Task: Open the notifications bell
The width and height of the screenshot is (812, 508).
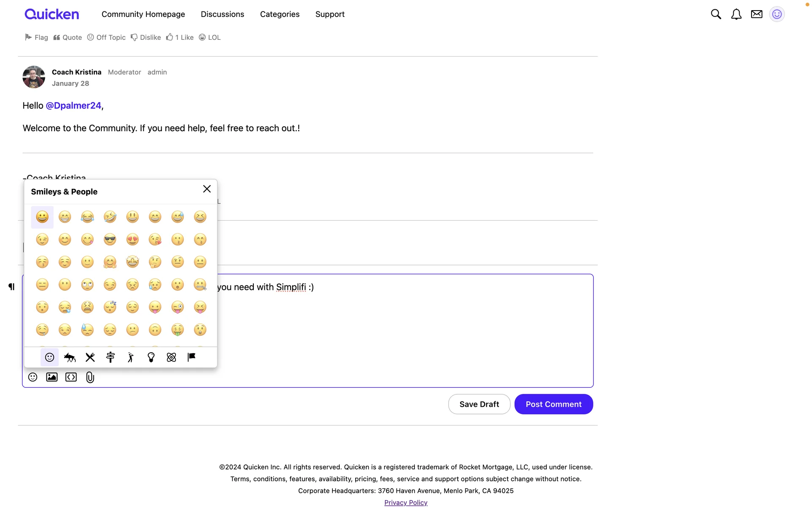Action: click(736, 14)
